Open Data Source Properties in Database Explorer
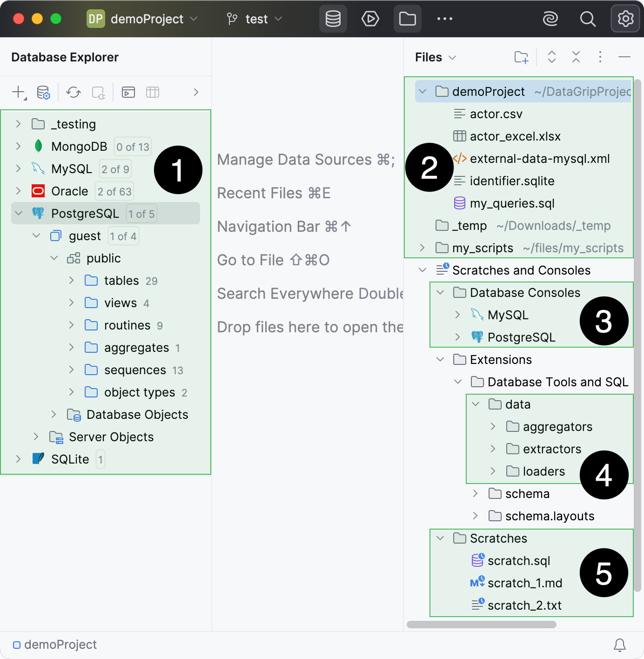Image resolution: width=644 pixels, height=659 pixels. coord(43,92)
